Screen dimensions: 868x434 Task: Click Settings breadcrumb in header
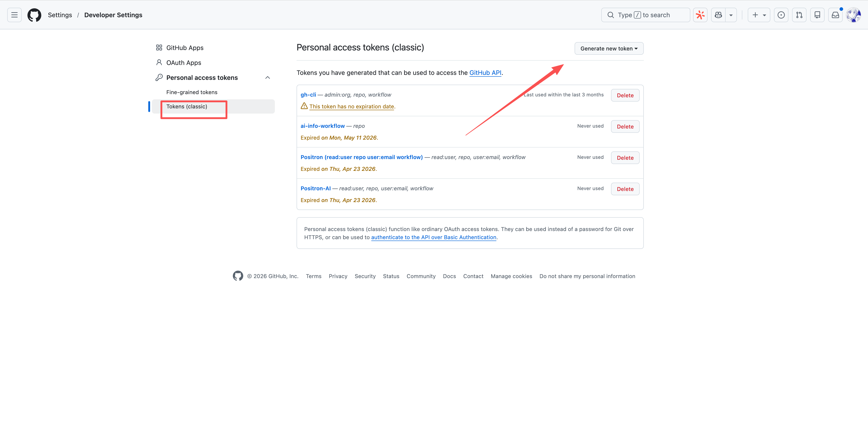pyautogui.click(x=60, y=15)
